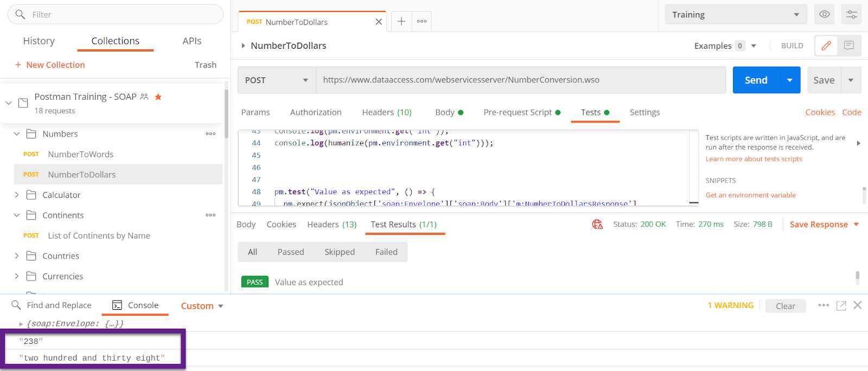The width and height of the screenshot is (868, 371).
Task: Click the plus icon beside New Collection
Action: pos(18,65)
